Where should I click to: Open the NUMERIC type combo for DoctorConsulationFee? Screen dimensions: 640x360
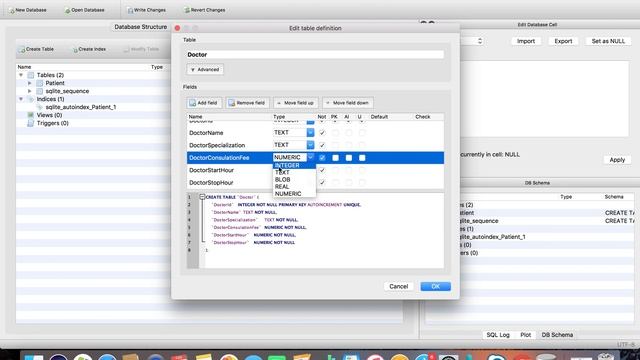pos(294,157)
